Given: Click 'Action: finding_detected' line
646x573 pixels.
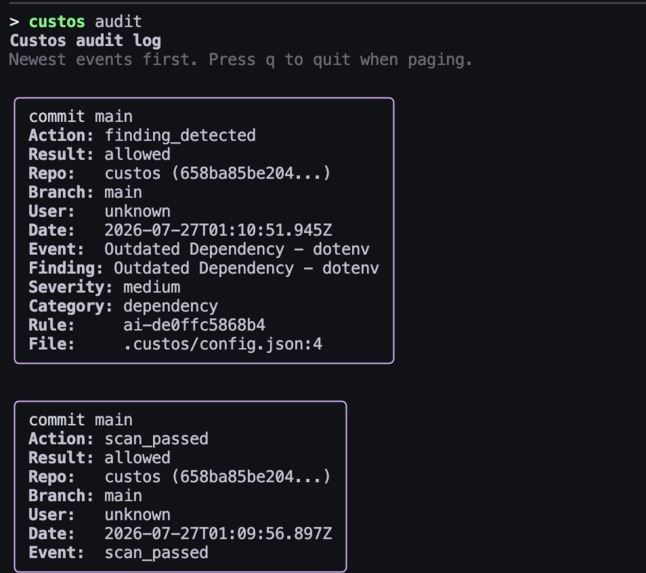Looking at the screenshot, I should [x=142, y=136].
